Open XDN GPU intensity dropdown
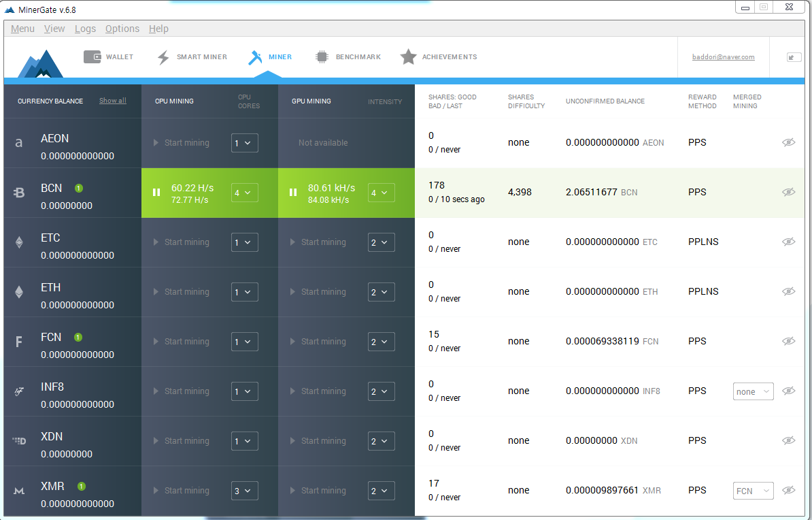Viewport: 812px width, 520px height. pyautogui.click(x=381, y=441)
